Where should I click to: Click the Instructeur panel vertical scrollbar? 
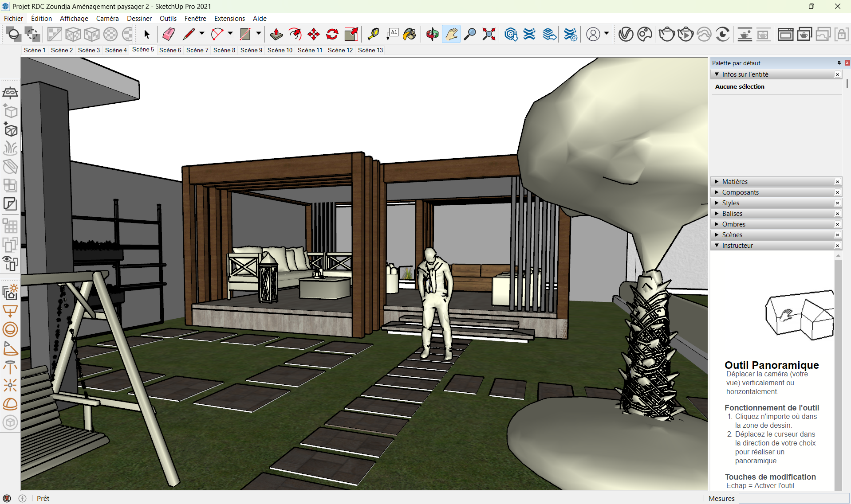pyautogui.click(x=838, y=372)
